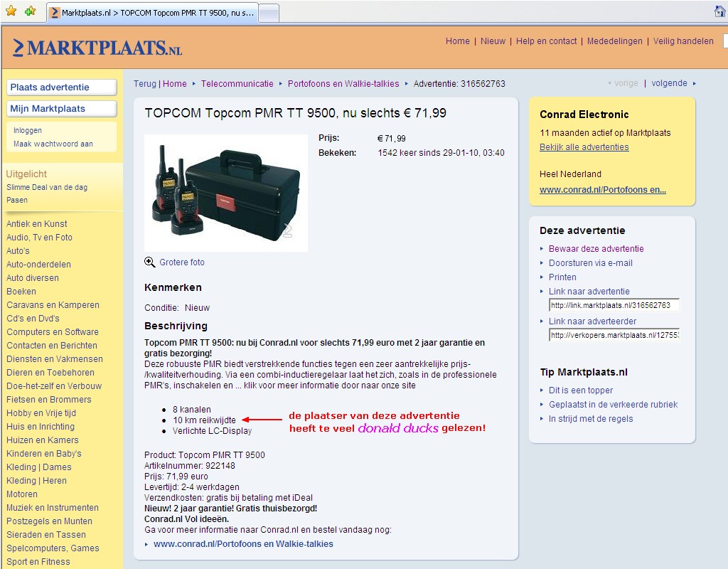728x569 pixels.
Task: Click Mijn Marktplaats button
Action: (x=62, y=109)
